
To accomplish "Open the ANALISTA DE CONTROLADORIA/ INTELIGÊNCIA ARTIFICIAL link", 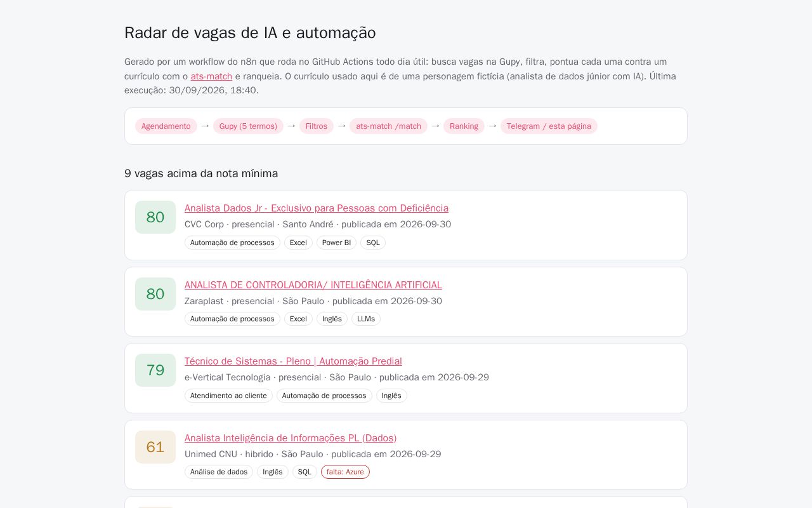I will pyautogui.click(x=313, y=285).
